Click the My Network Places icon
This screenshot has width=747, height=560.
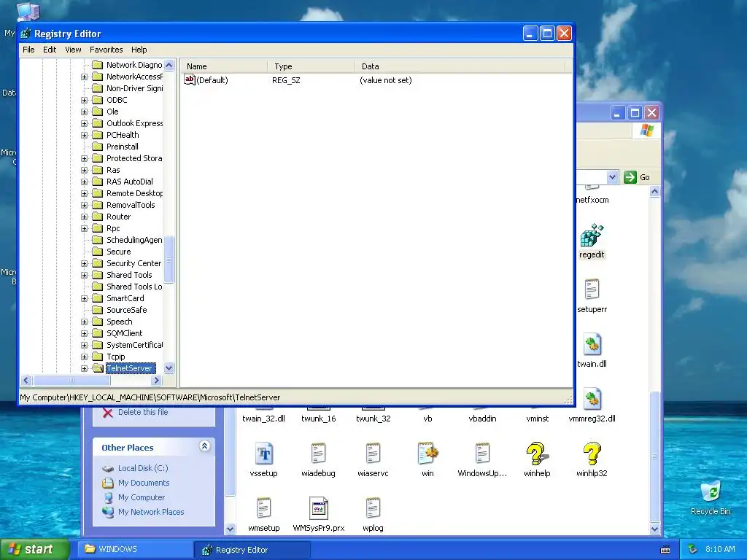point(108,512)
